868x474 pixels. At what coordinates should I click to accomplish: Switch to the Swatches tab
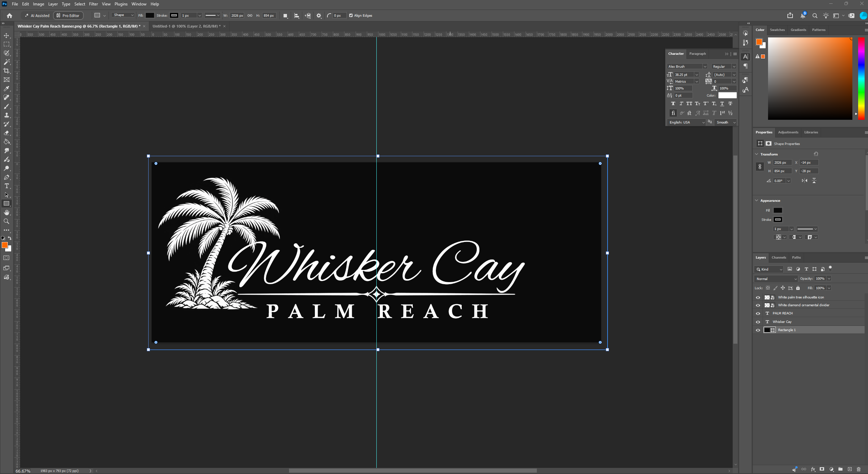(x=777, y=30)
